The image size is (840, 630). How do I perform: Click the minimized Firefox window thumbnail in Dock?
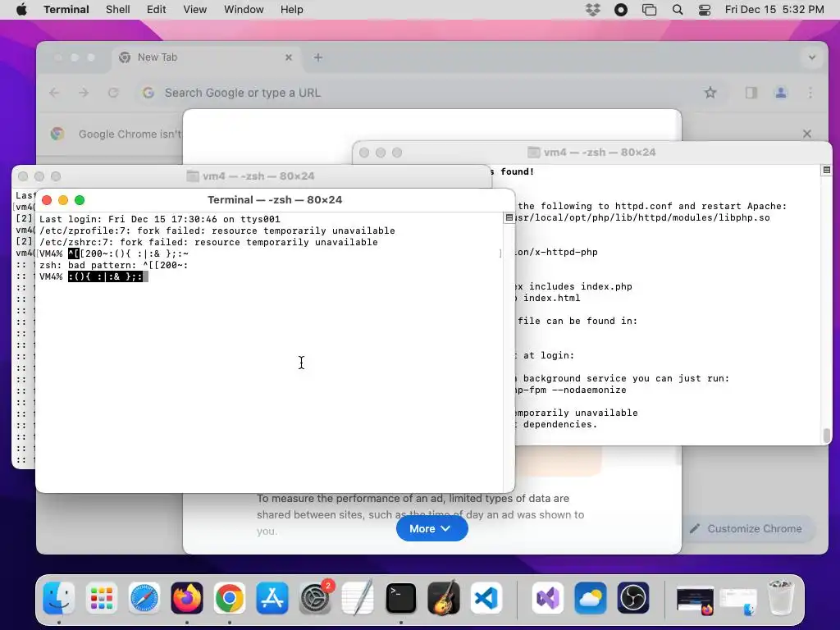click(695, 600)
